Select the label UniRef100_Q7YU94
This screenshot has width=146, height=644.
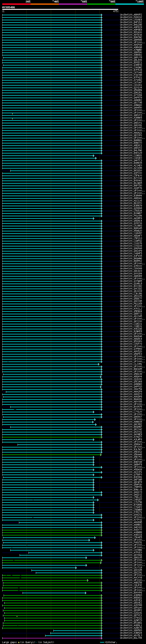[x=131, y=95]
